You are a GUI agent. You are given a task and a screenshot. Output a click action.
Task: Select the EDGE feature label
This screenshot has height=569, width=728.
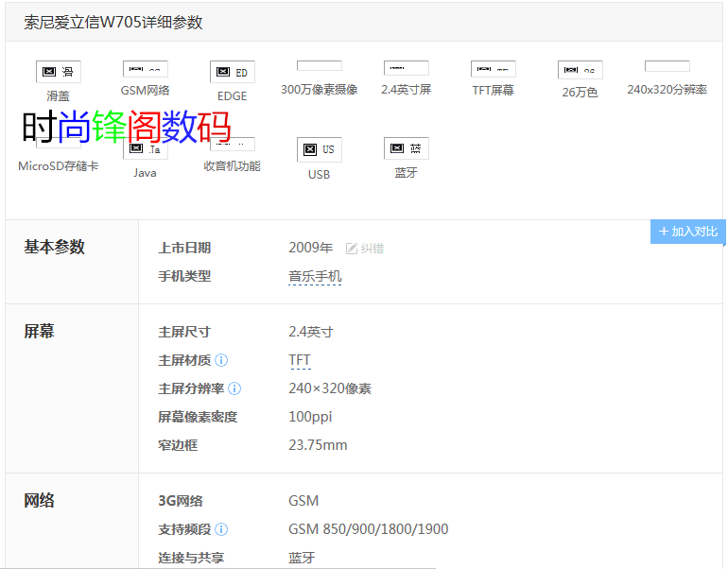tap(233, 96)
